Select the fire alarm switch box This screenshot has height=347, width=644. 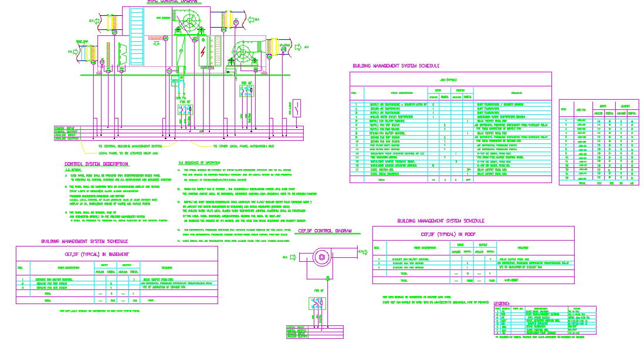296,107
